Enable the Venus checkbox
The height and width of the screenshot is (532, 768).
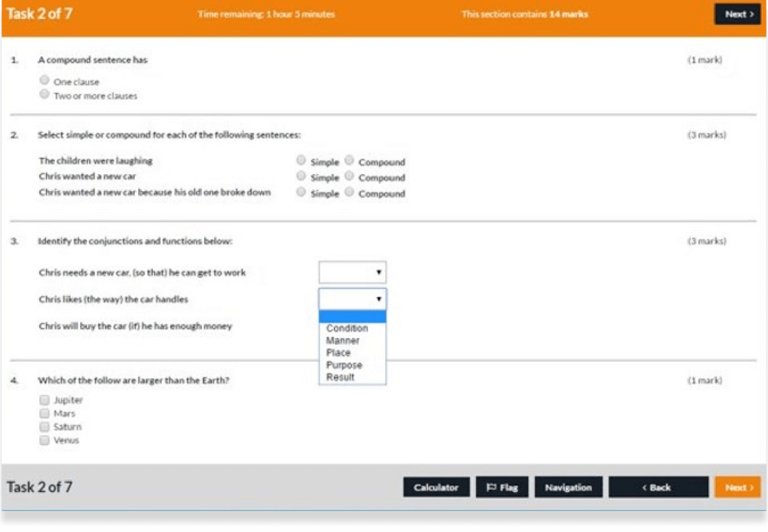[44, 441]
